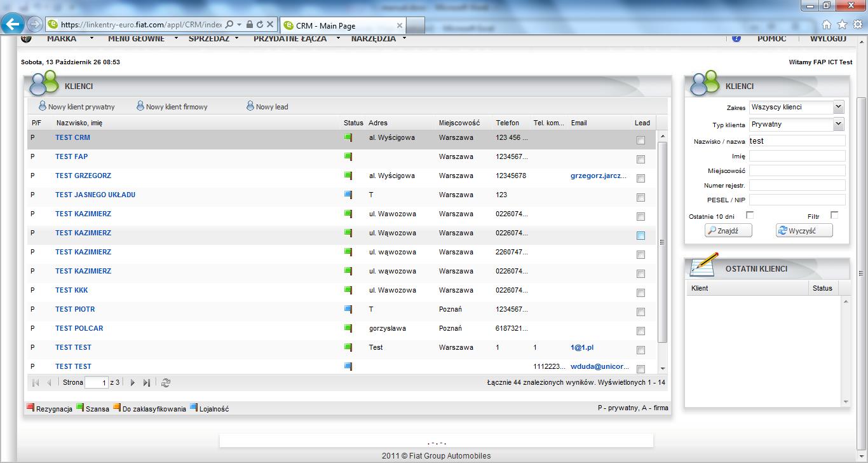The image size is (868, 463).
Task: Click the Nowy lead person icon
Action: pyautogui.click(x=250, y=106)
